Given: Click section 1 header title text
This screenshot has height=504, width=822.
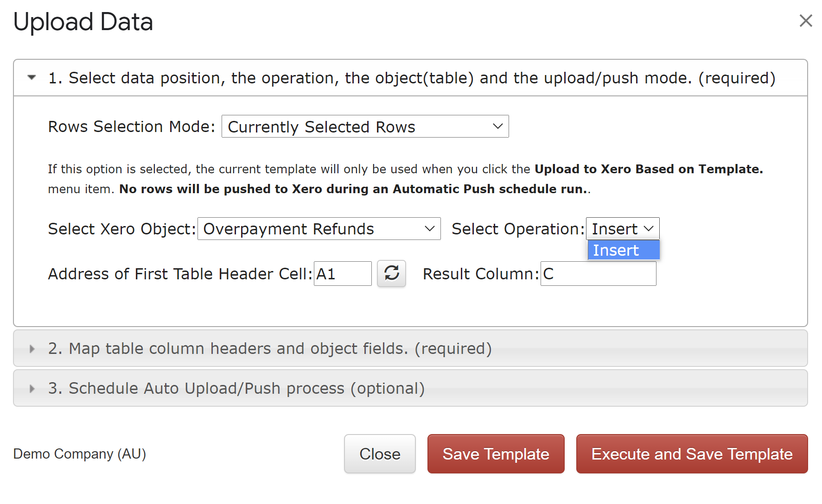Looking at the screenshot, I should pyautogui.click(x=411, y=78).
